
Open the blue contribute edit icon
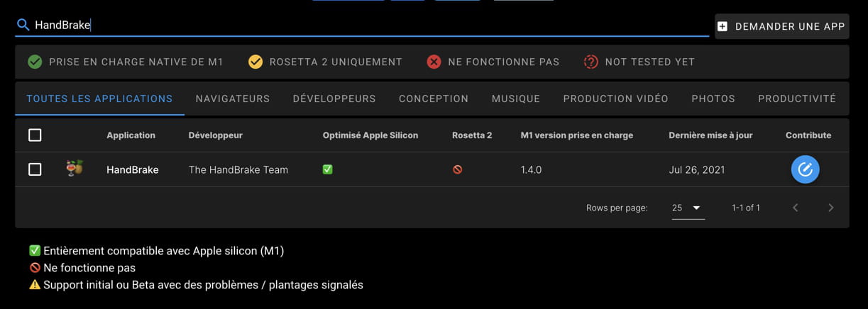[805, 169]
